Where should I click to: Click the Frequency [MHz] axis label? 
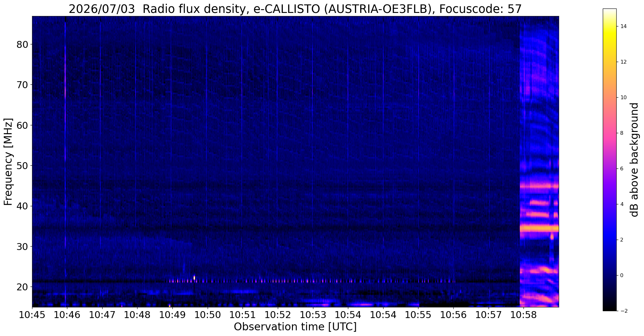[x=8, y=162]
